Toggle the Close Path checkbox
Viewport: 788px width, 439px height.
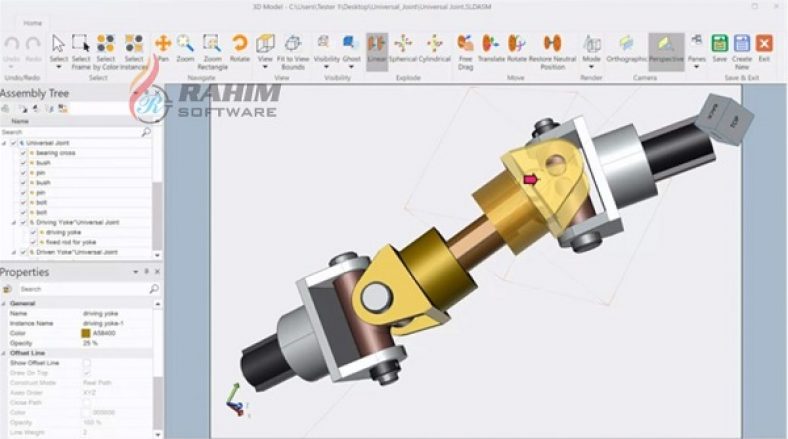click(x=86, y=403)
